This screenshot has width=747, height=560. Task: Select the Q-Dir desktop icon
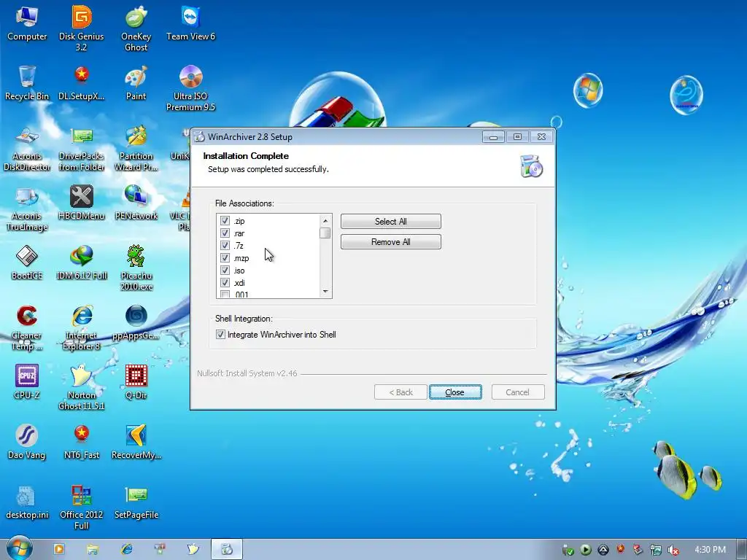point(136,382)
